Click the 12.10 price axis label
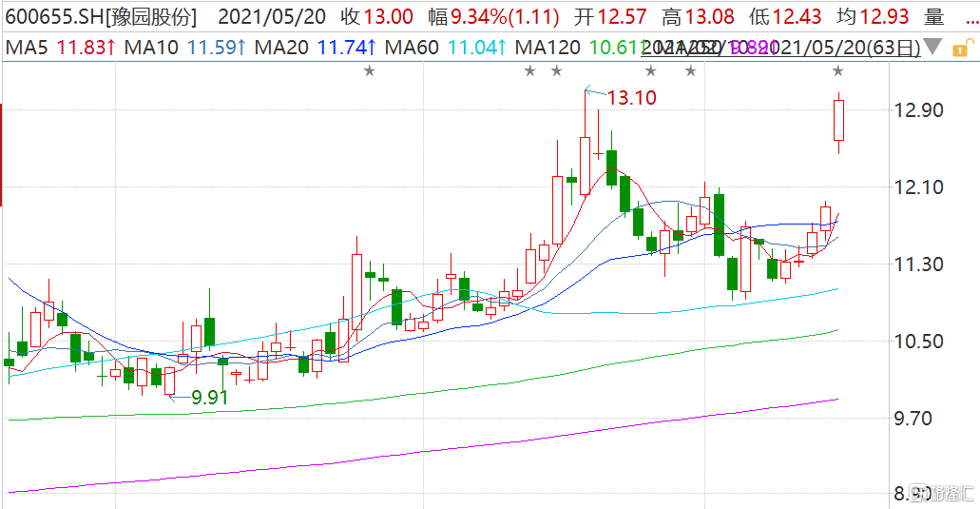 [x=919, y=187]
